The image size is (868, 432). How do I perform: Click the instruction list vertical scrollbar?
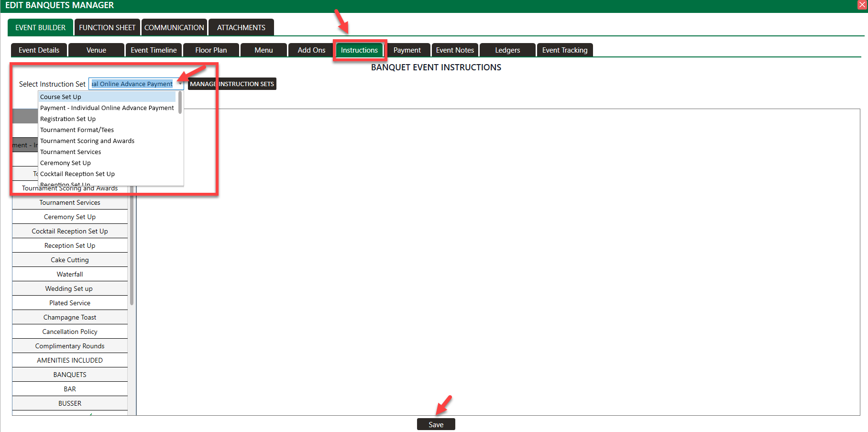(132, 249)
